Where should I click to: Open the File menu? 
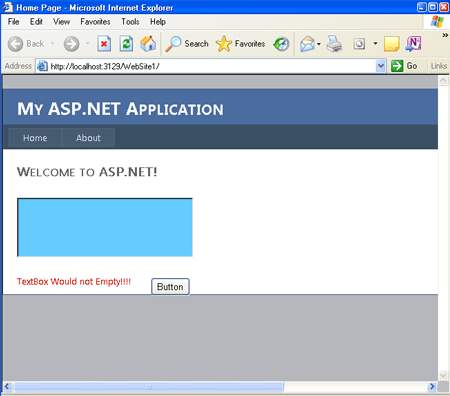[x=13, y=22]
